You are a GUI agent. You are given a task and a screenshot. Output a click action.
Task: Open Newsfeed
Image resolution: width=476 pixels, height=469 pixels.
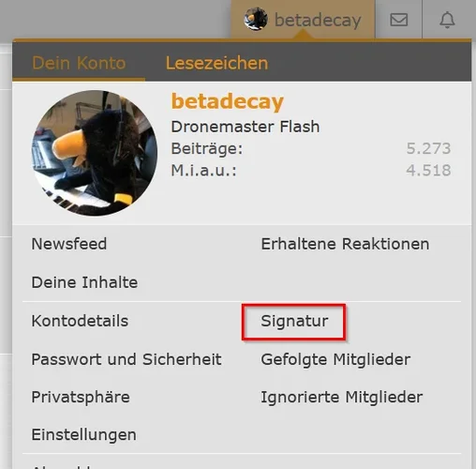69,244
